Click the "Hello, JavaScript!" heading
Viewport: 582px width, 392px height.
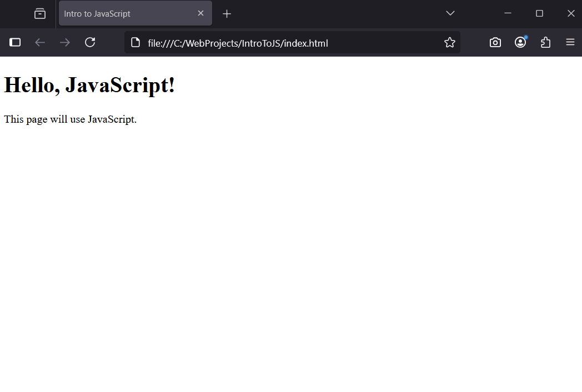click(x=89, y=85)
